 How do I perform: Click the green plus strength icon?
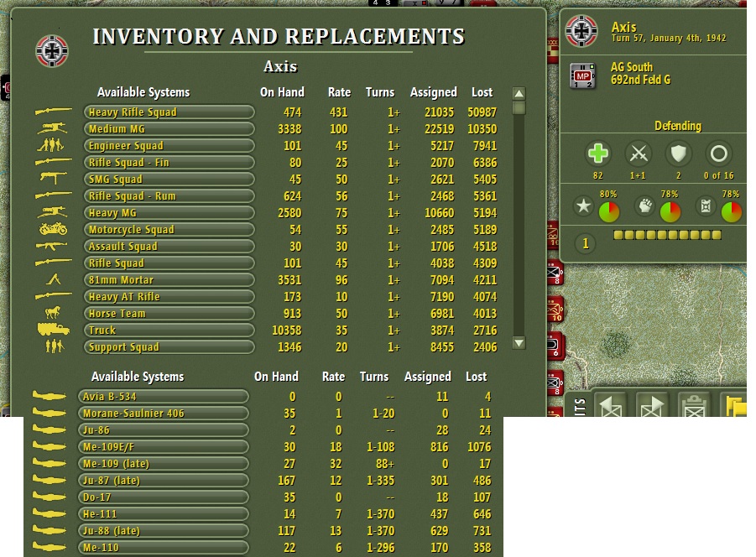click(598, 154)
